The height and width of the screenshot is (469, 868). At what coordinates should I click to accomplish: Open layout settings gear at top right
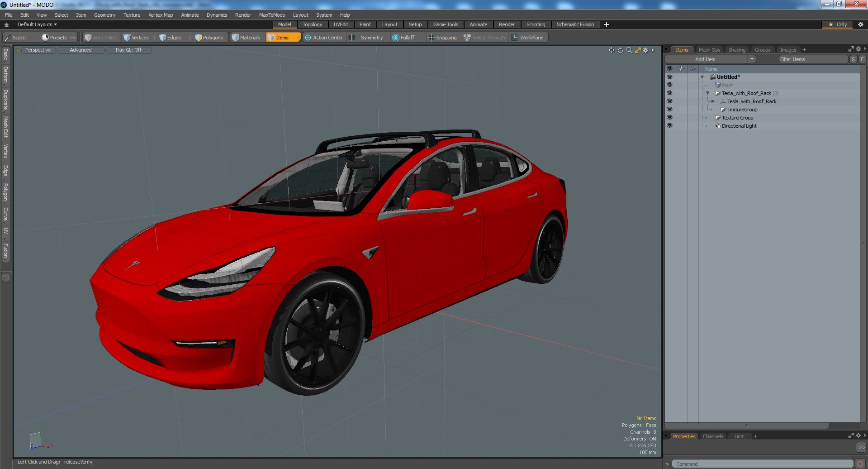(x=860, y=24)
